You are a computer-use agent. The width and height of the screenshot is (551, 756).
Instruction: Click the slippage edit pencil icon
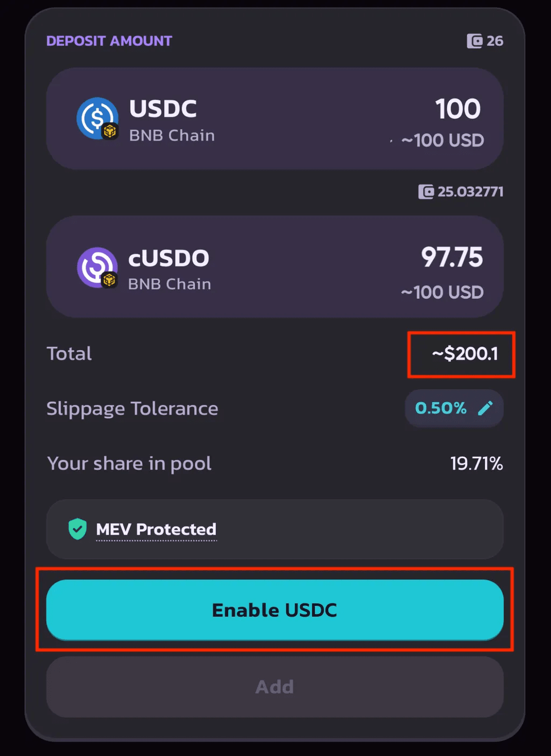pos(485,408)
